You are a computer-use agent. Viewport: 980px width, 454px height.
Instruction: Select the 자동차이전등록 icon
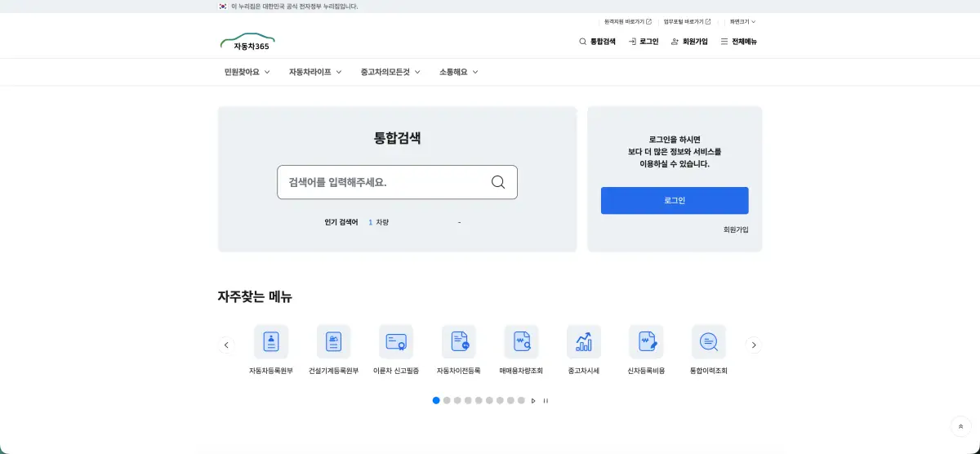pyautogui.click(x=458, y=342)
